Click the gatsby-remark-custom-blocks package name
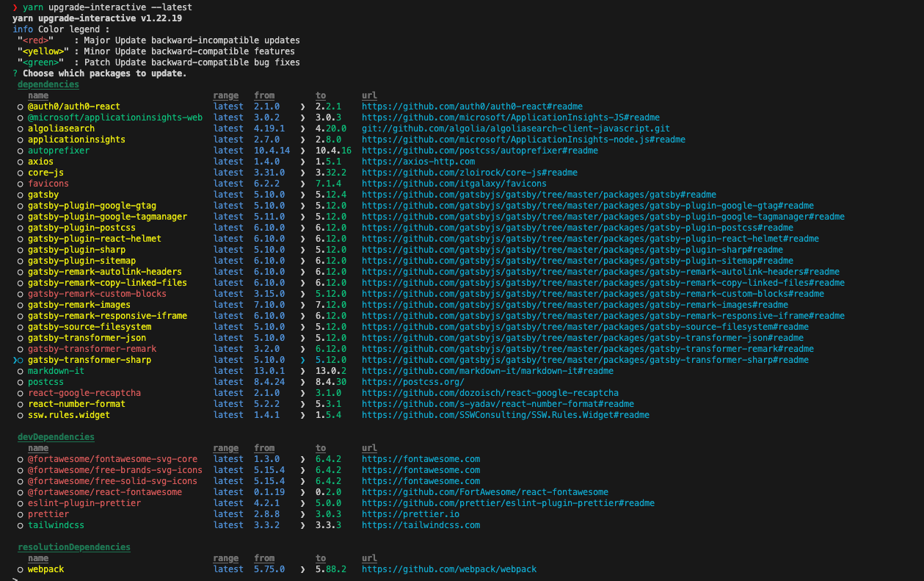The width and height of the screenshot is (924, 581). 97,294
